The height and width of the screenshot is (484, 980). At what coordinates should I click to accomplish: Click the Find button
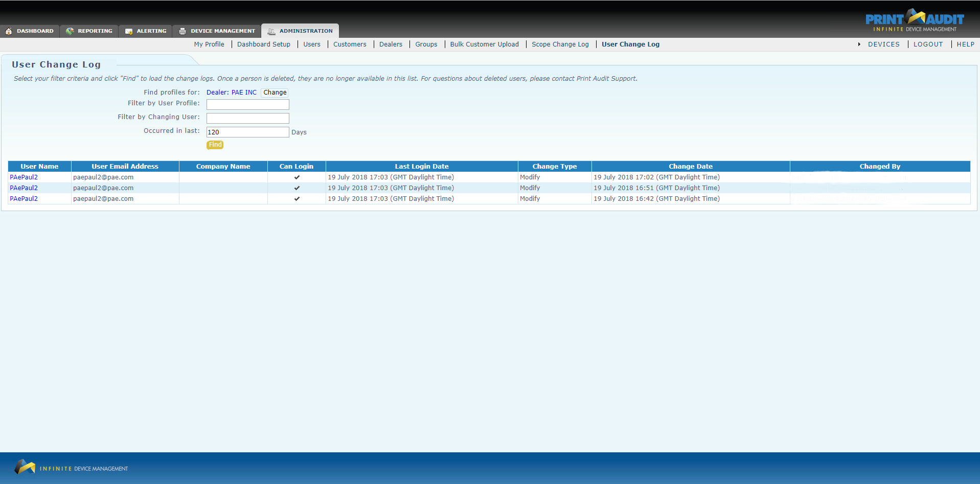(215, 145)
